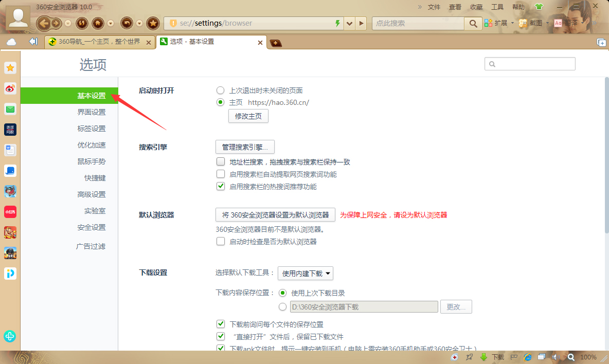Open the 使用内建下载 download tool dropdown
Screen dimensions: 609x364
click(306, 273)
